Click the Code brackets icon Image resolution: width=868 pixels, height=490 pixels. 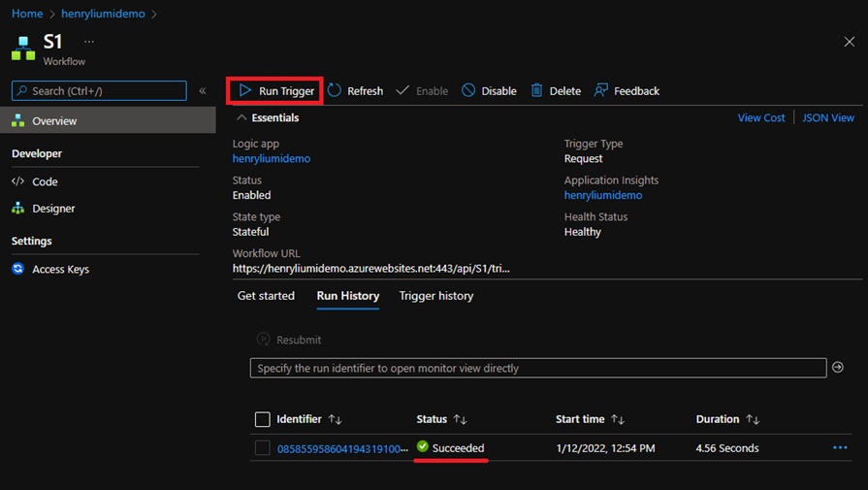17,181
